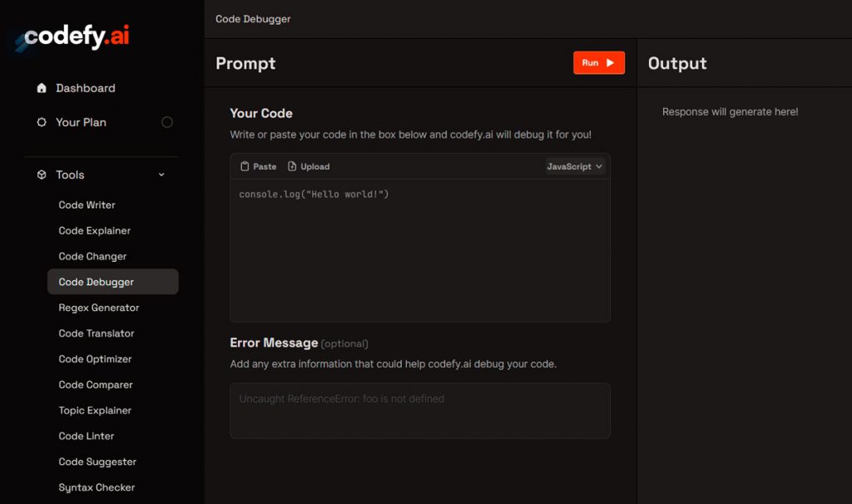Toggle the circle indicator beside Your Plan

(167, 122)
